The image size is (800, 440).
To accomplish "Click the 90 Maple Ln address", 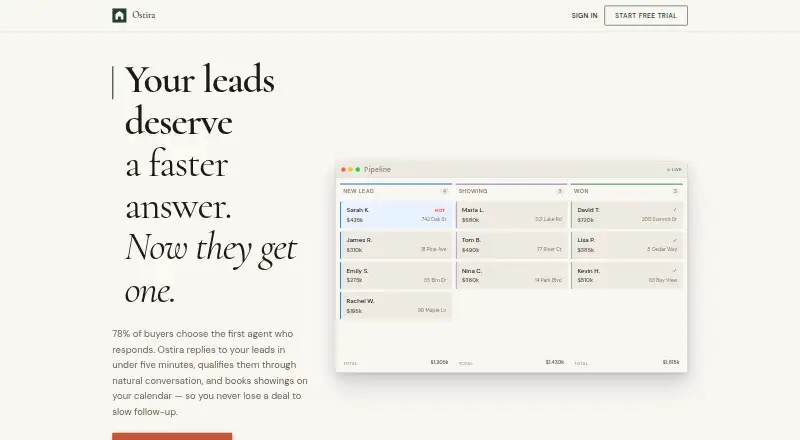I will [x=432, y=310].
